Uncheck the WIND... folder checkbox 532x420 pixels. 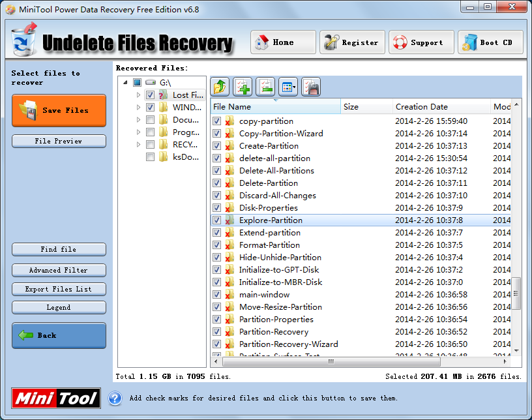pyautogui.click(x=151, y=108)
